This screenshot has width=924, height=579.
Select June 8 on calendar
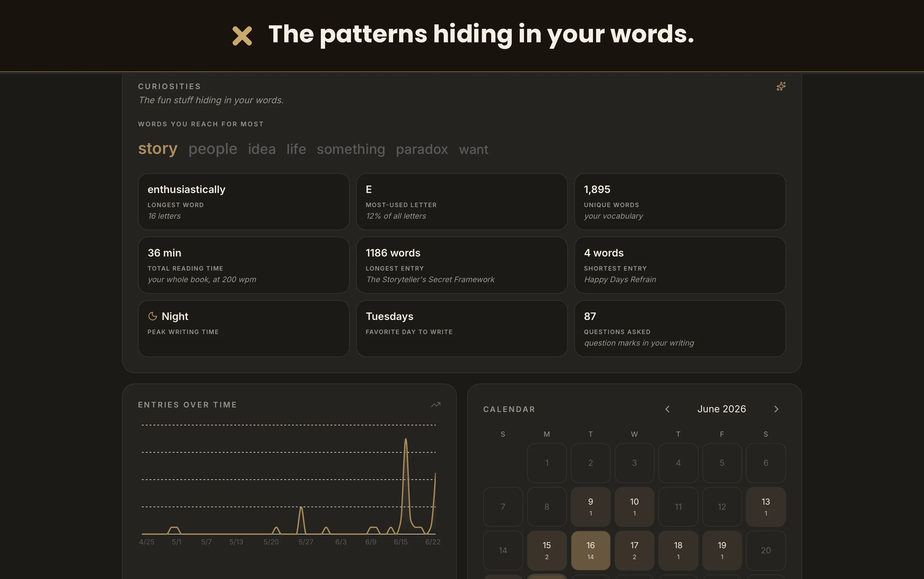[x=546, y=507]
